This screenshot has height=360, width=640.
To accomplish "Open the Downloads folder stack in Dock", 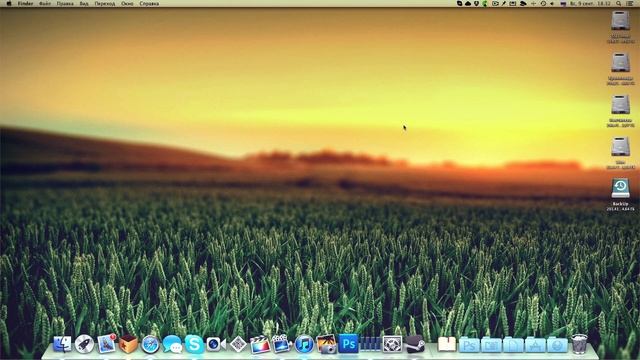I will pyautogui.click(x=558, y=345).
